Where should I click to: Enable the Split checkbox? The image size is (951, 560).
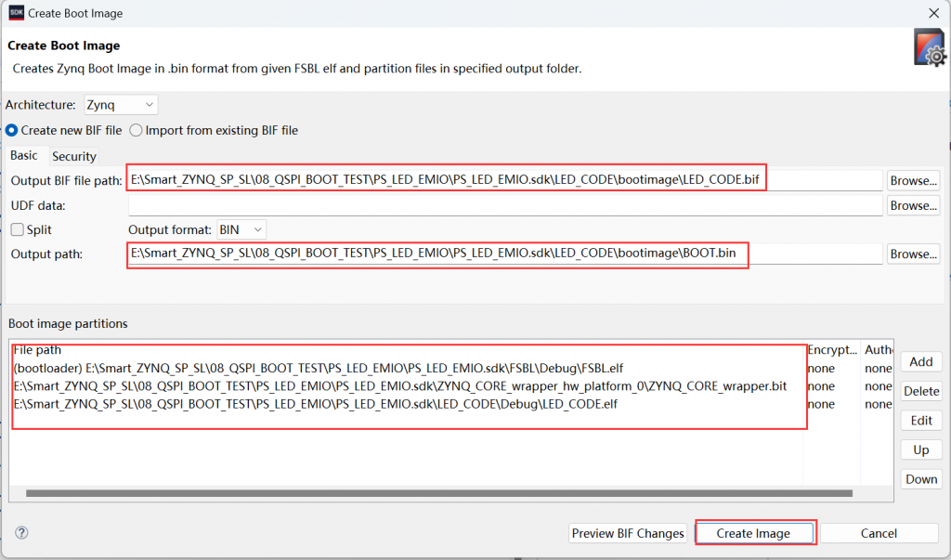click(x=17, y=229)
